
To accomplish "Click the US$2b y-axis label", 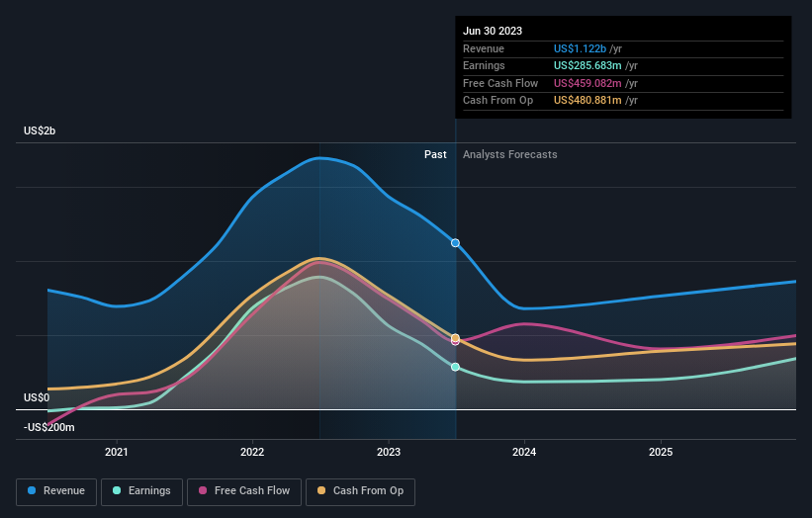I will [x=40, y=130].
